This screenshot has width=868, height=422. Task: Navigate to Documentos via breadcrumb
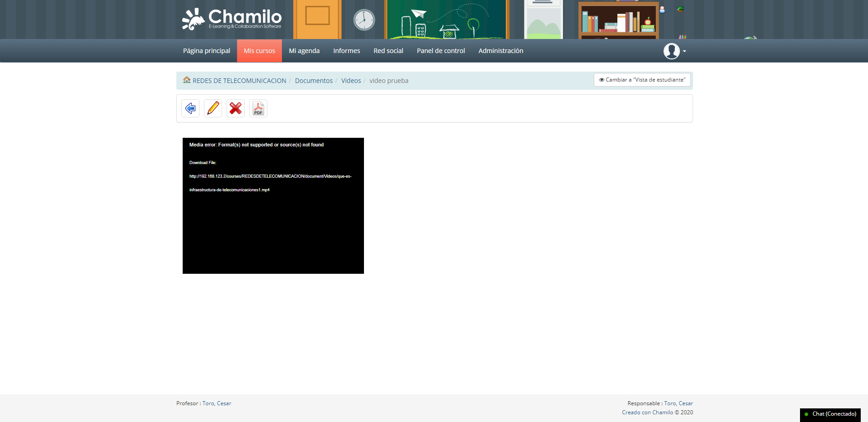point(313,80)
